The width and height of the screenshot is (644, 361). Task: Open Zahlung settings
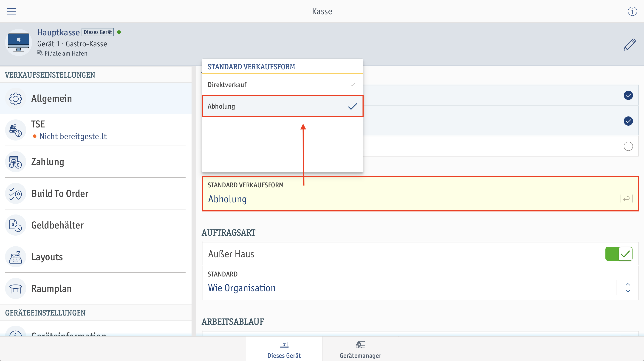coord(96,162)
